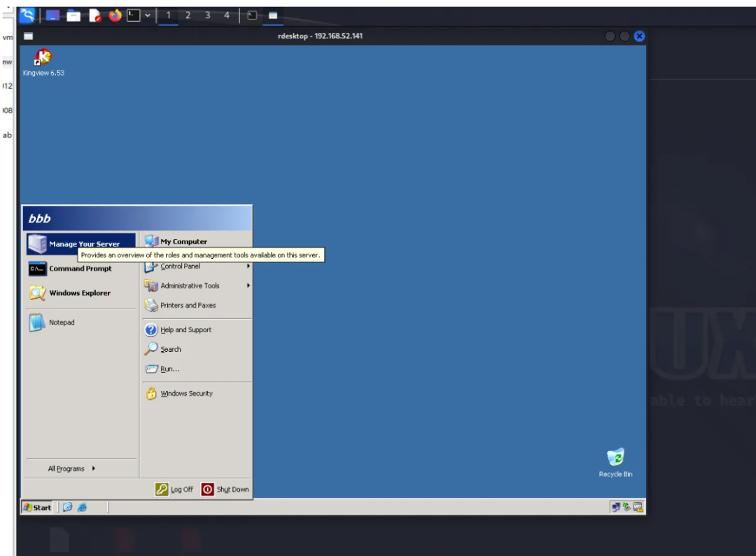
Task: Open Windows Security
Action: 197,394
